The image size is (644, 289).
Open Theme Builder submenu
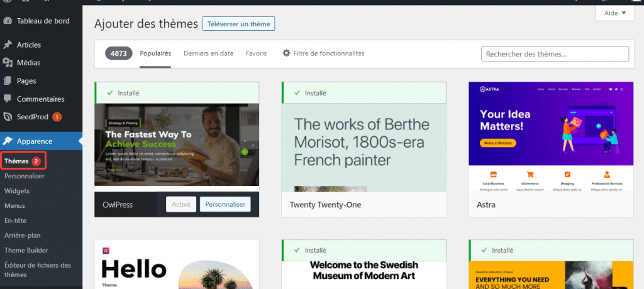(26, 250)
